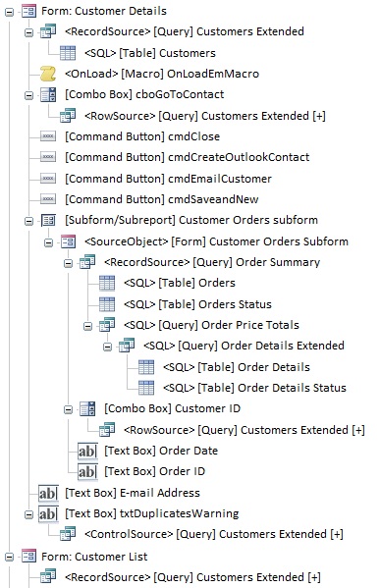This screenshot has width=380, height=588.
Task: Select "<SQL> [Table] Orders Status" text
Action: [197, 304]
